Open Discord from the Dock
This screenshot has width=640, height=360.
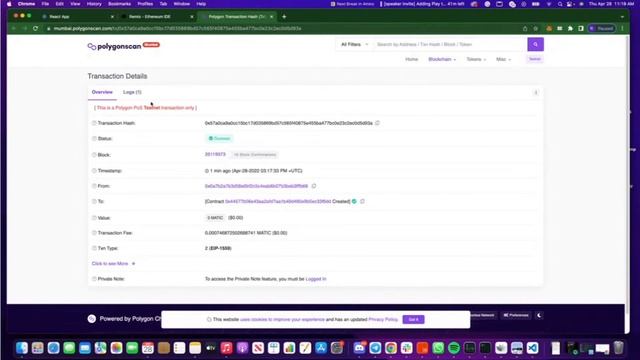359,348
